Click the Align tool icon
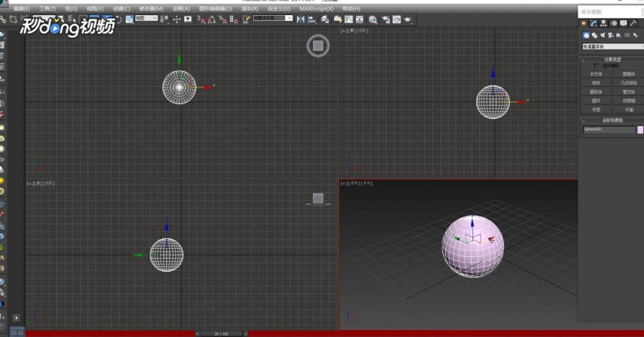Viewport: 644px width, 337px height. [312, 19]
